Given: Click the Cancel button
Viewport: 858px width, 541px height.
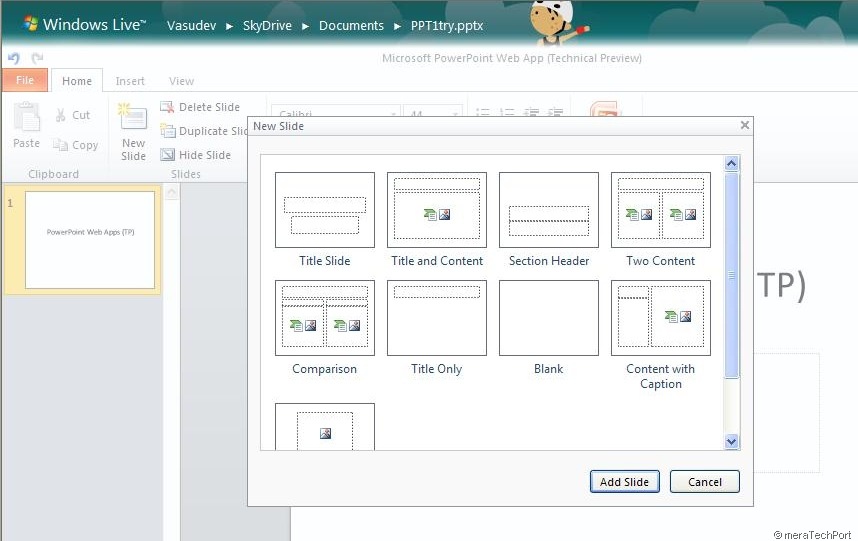Looking at the screenshot, I should pos(705,482).
